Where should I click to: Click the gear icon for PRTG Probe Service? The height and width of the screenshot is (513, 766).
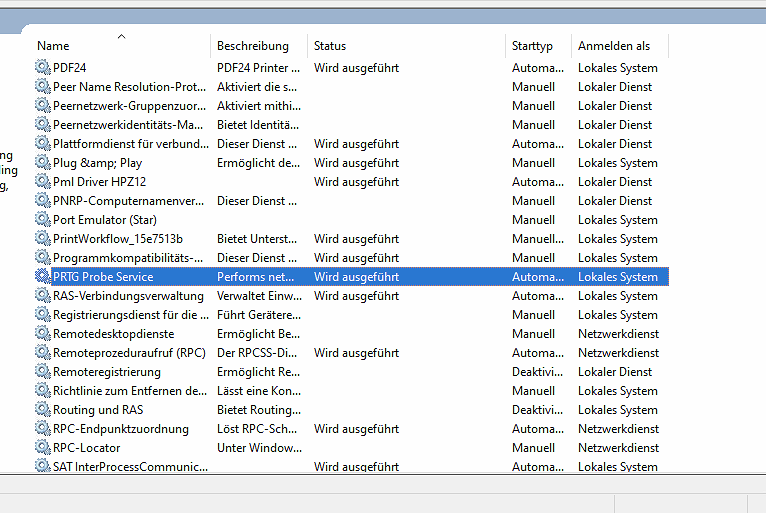(42, 277)
